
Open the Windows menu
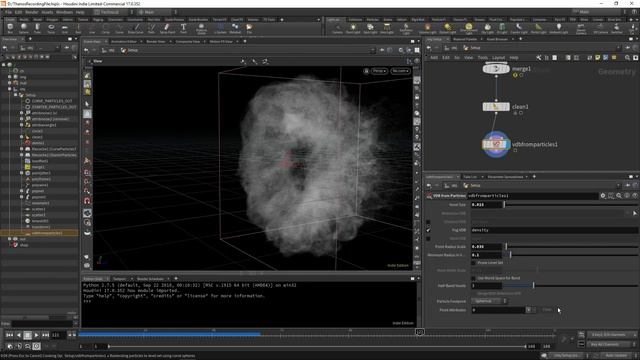(64, 12)
